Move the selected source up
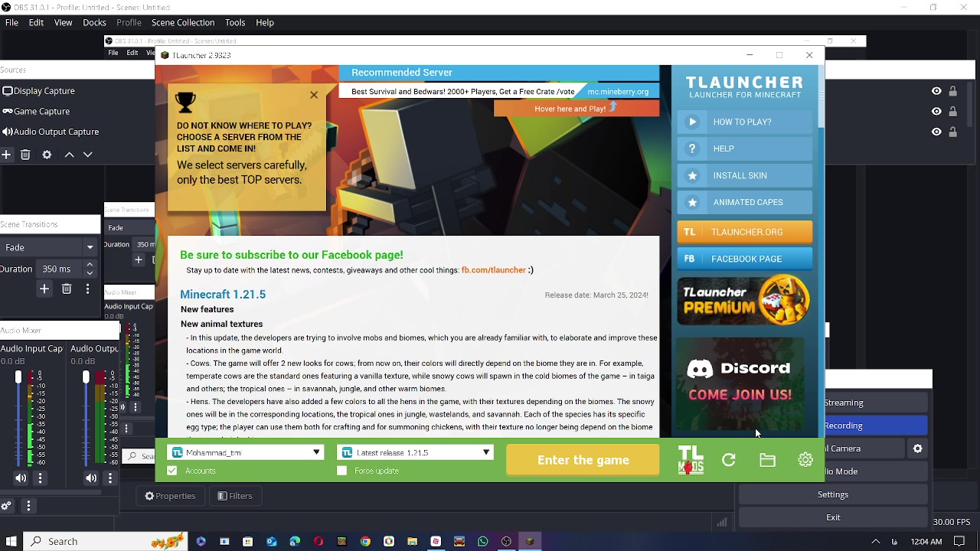Screen dimensions: 980x551 point(69,155)
